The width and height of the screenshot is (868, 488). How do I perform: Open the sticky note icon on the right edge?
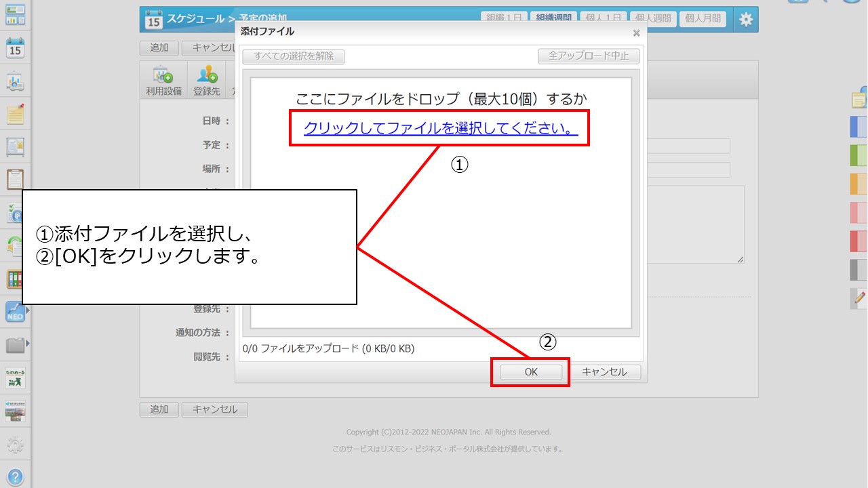(860, 98)
